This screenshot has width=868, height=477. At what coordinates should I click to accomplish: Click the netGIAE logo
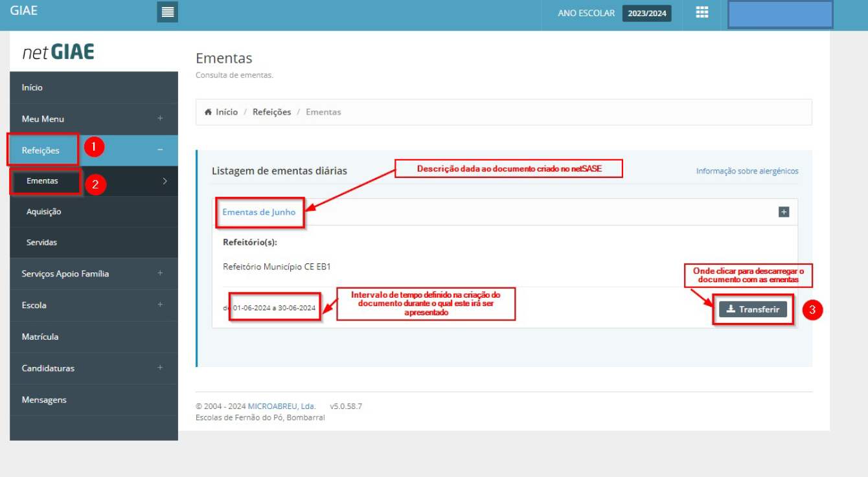pos(58,52)
